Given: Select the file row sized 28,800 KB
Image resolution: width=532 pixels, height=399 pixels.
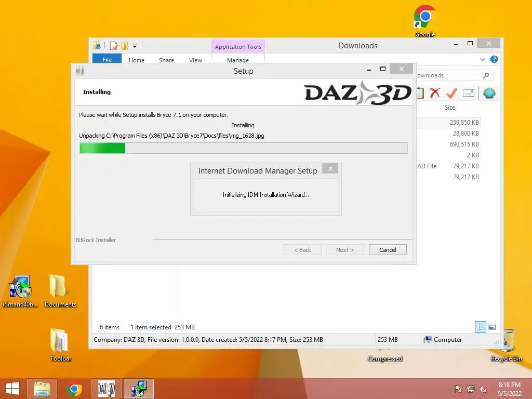Looking at the screenshot, I should point(448,134).
